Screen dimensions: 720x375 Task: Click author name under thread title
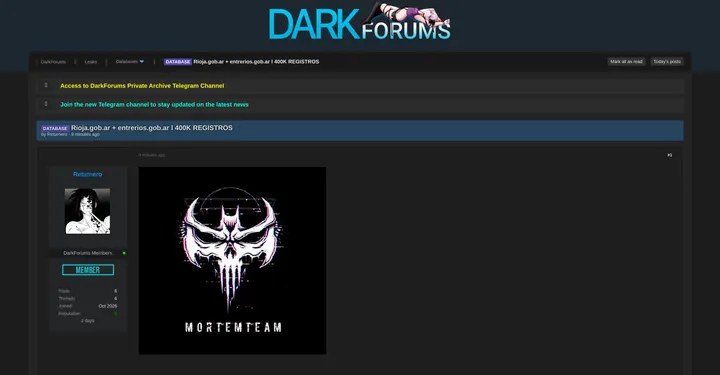[57, 134]
